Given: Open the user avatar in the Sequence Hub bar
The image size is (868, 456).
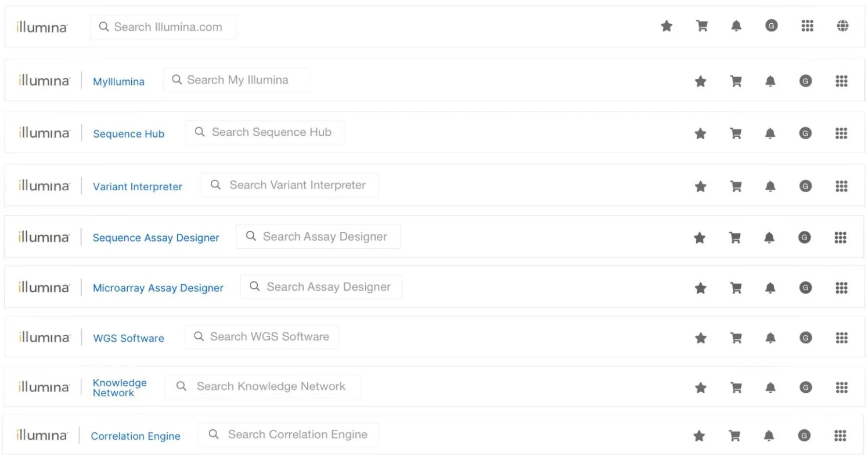Looking at the screenshot, I should tap(805, 133).
